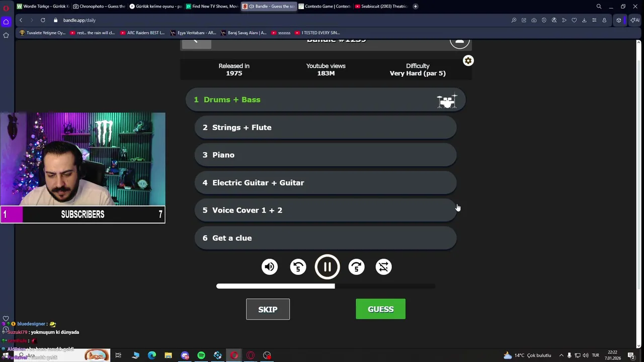Select the Strings + Flute row
Image resolution: width=644 pixels, height=362 pixels.
click(326, 127)
